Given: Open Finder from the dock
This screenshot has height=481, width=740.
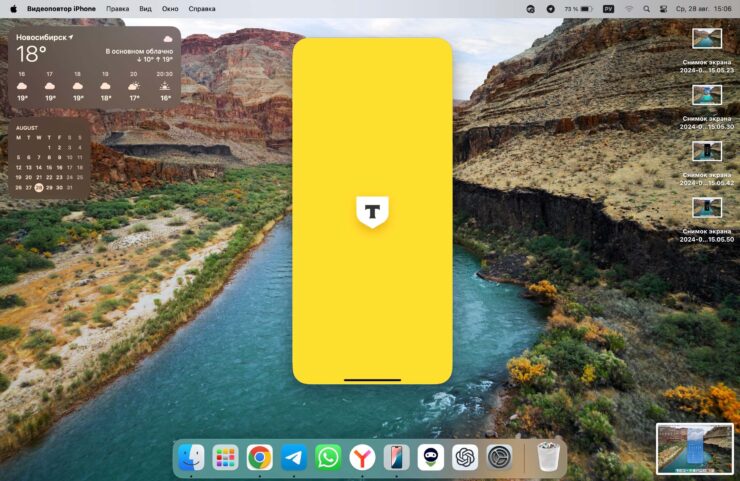Looking at the screenshot, I should click(x=191, y=457).
